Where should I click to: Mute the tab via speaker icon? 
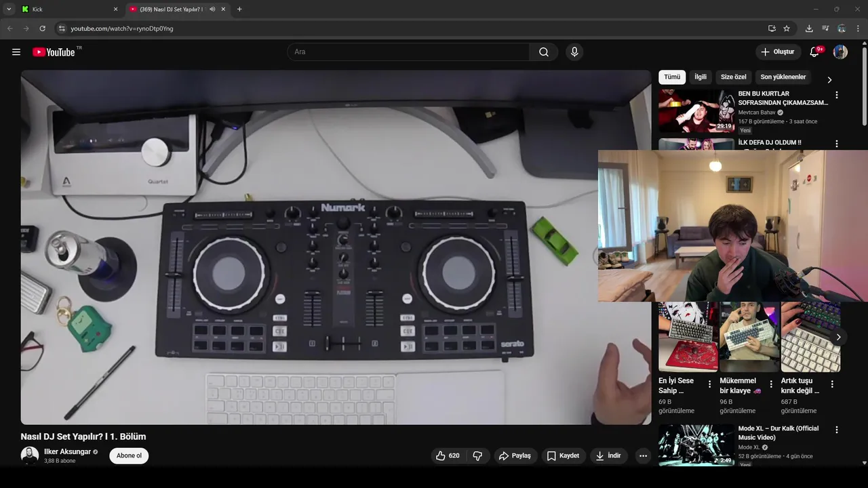[x=212, y=9]
